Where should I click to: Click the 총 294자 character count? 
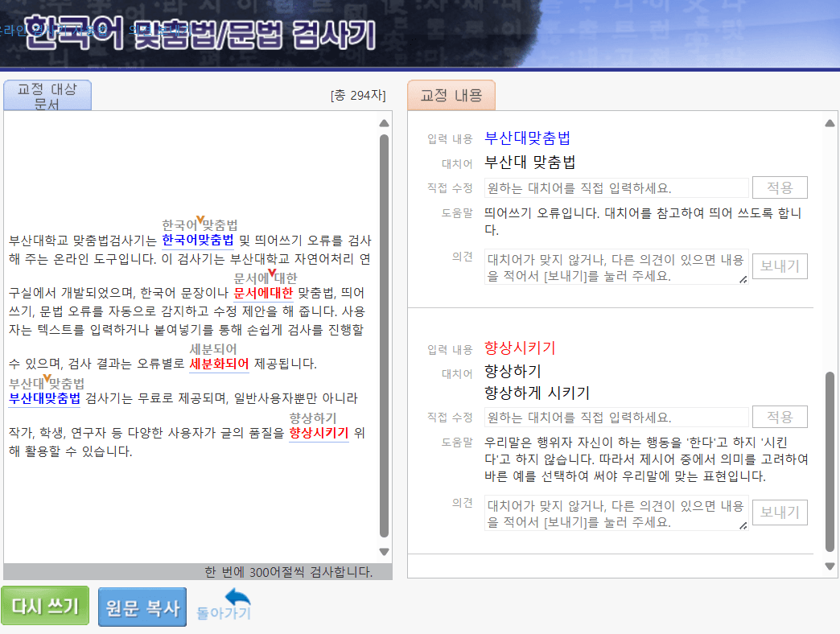[358, 95]
